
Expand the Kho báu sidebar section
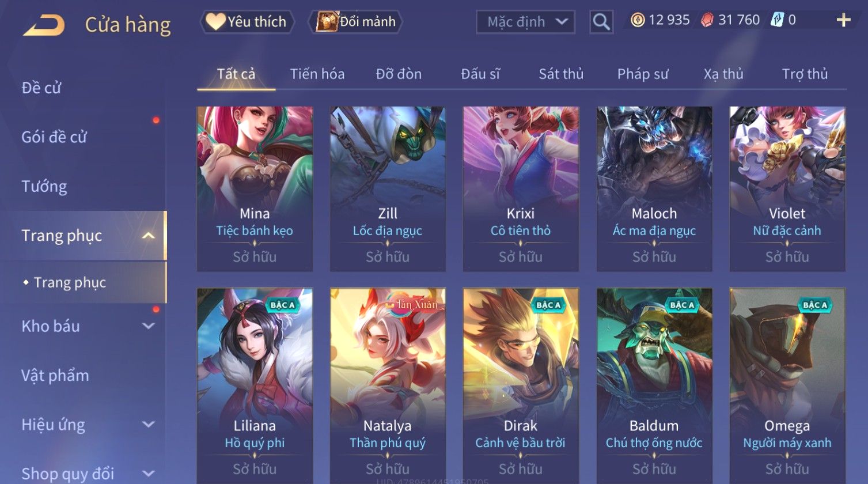click(x=148, y=326)
